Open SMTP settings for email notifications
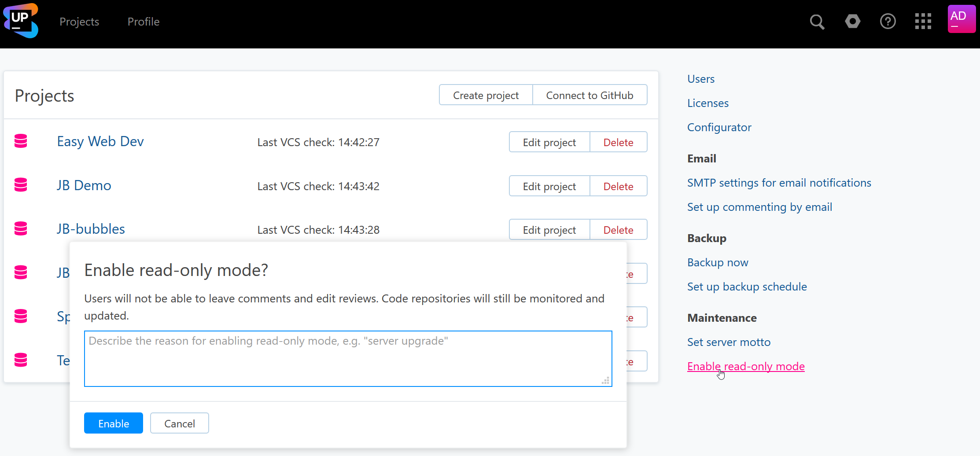The width and height of the screenshot is (980, 456). pyautogui.click(x=779, y=182)
